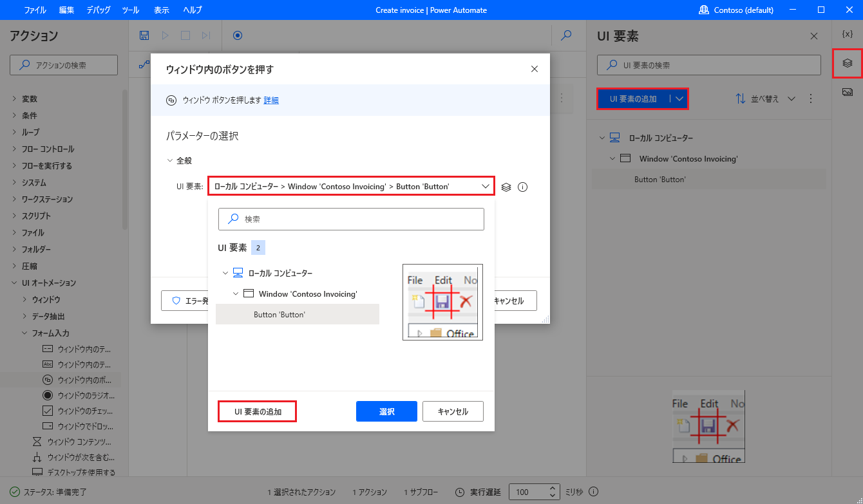Click the Run next action icon
863x504 pixels.
(206, 35)
